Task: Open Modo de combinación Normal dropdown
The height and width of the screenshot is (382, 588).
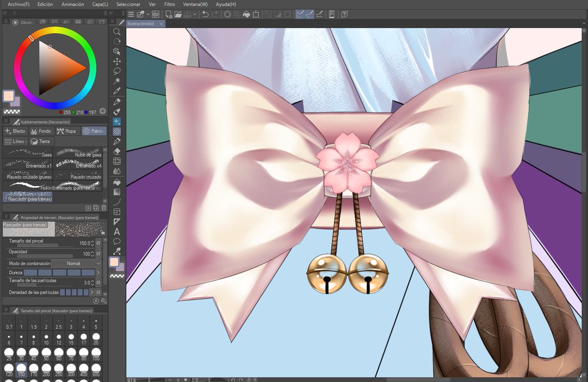Action: [x=76, y=263]
